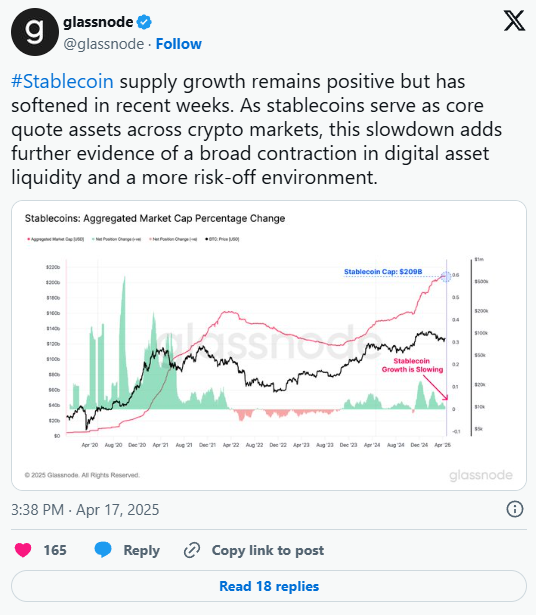The width and height of the screenshot is (536, 615).
Task: Open the post info icon
Action: point(514,509)
